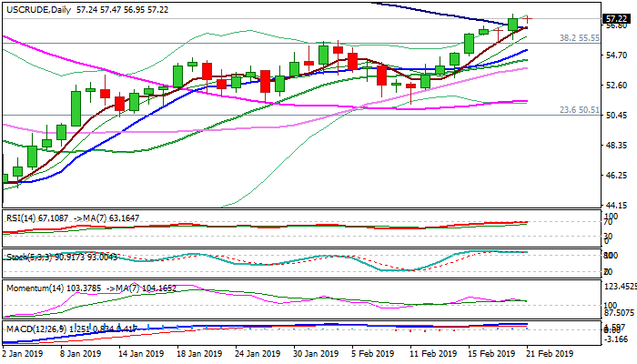This screenshot has width=637, height=364.
Task: Click the USCRUDE,Daily chart title
Action: click(36, 9)
